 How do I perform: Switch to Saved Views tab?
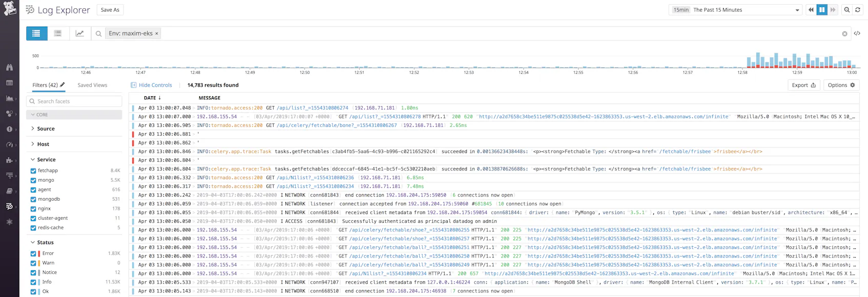[x=92, y=85]
